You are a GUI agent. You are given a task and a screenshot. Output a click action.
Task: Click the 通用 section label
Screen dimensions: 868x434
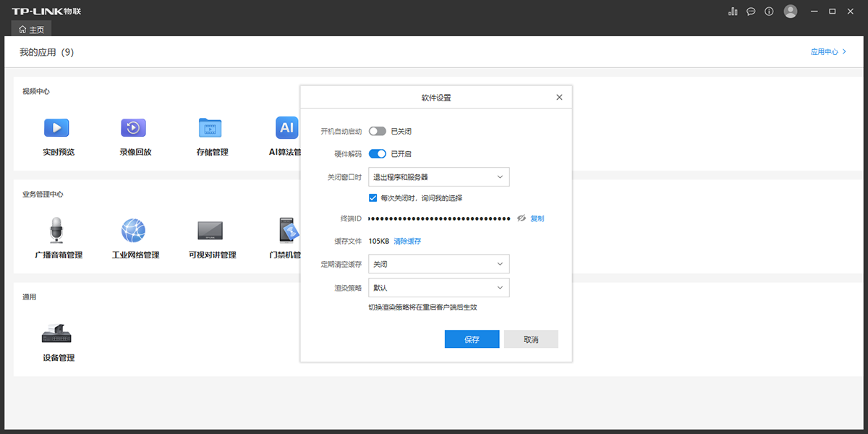[29, 297]
